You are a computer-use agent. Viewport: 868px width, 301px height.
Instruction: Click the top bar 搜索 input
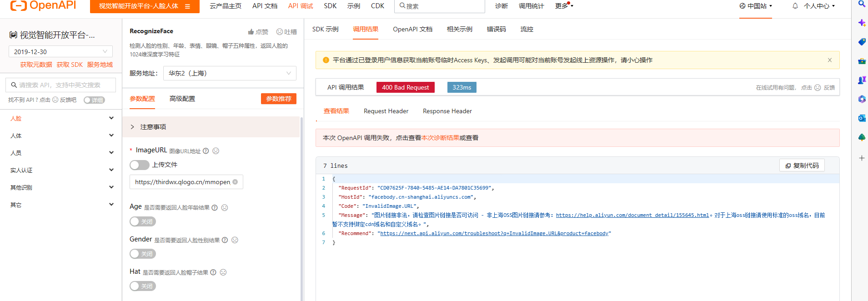[440, 6]
